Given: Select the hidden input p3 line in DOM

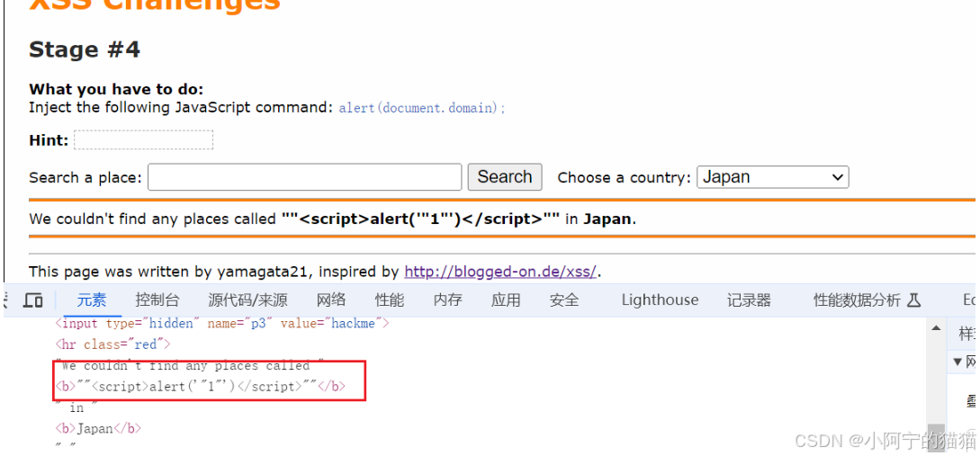Looking at the screenshot, I should [x=222, y=324].
